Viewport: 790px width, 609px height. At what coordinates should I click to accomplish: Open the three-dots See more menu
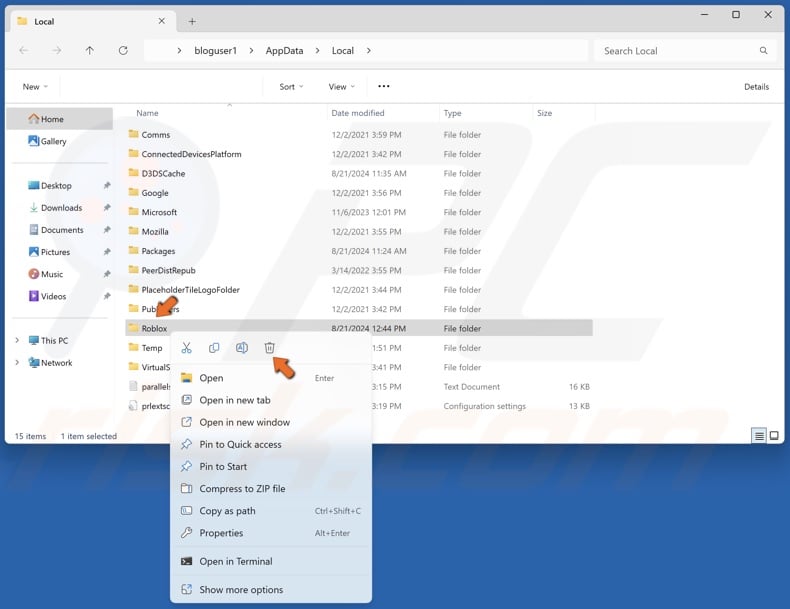(x=384, y=86)
